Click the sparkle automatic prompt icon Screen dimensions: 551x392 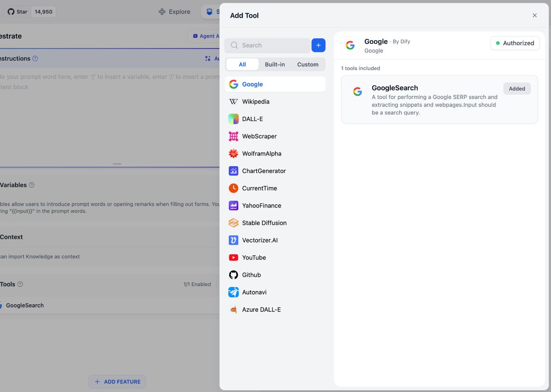click(x=208, y=59)
